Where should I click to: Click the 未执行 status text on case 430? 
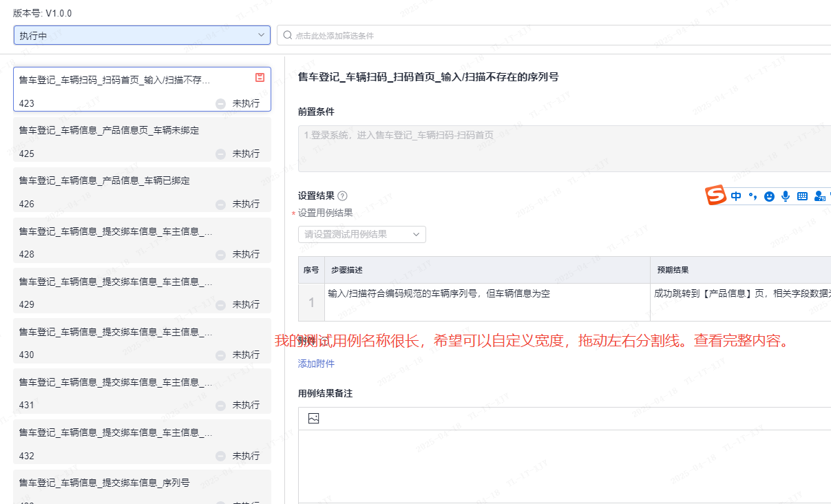click(x=246, y=355)
